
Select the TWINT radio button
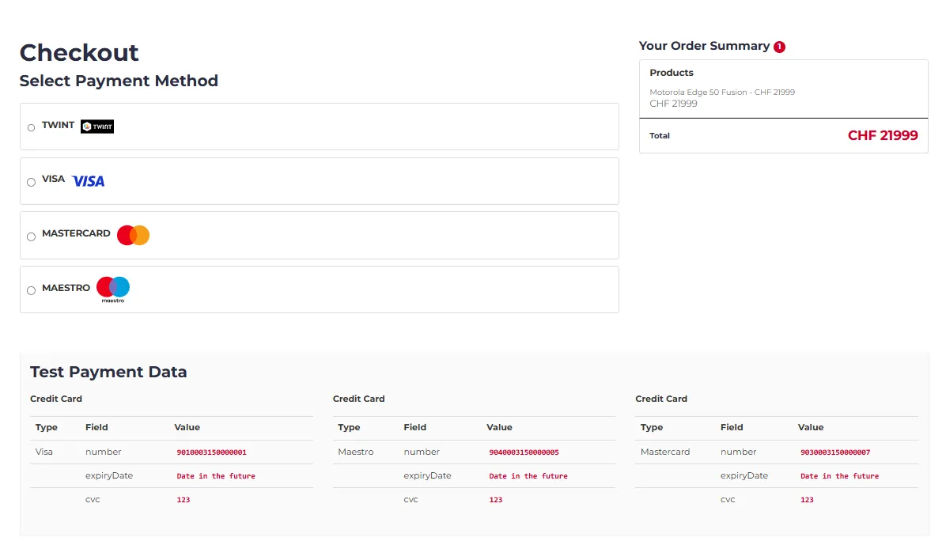pos(32,127)
